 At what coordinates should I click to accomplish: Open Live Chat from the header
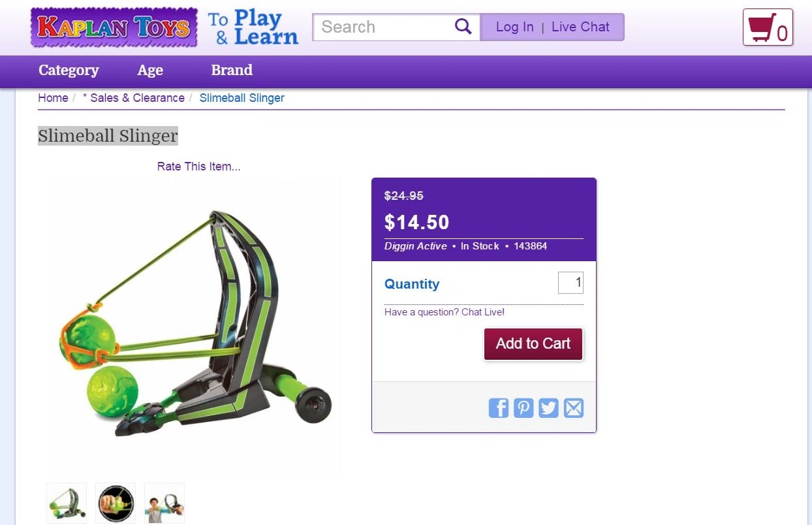[580, 27]
